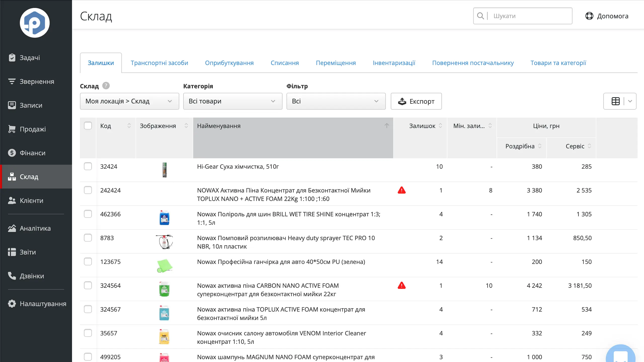Go to Записи in the sidebar
This screenshot has height=362, width=644.
pyautogui.click(x=36, y=105)
